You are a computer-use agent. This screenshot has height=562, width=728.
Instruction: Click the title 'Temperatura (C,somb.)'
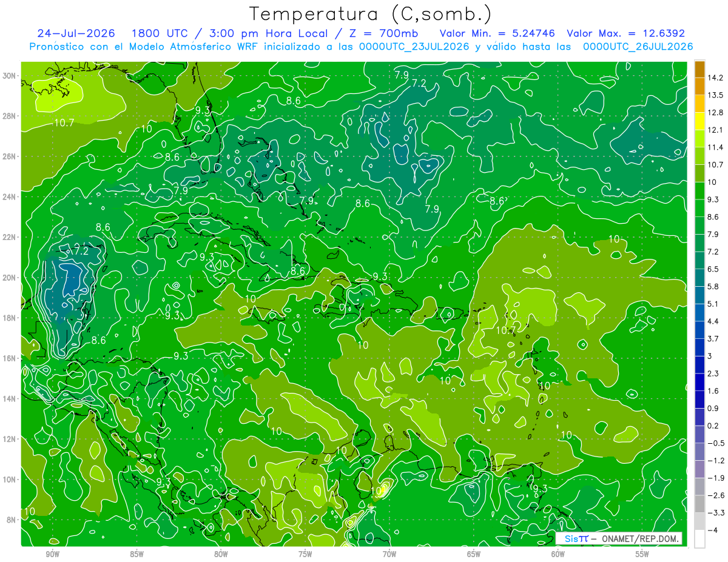point(371,14)
